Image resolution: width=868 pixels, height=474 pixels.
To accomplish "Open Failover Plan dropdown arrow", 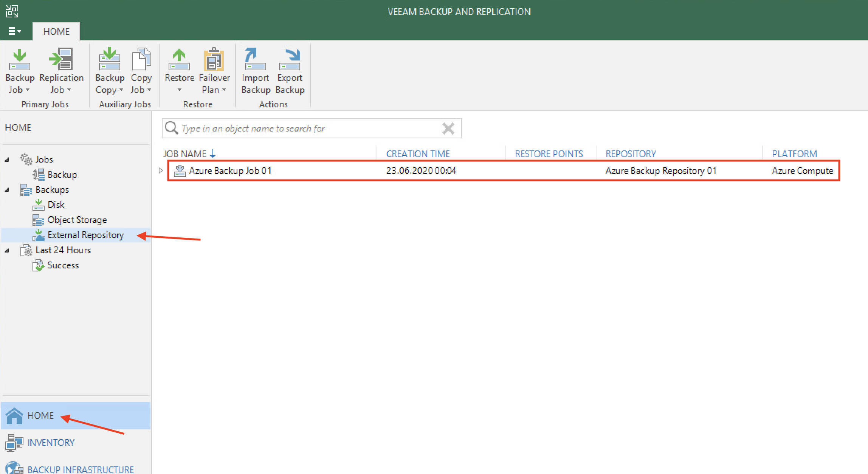I will click(x=224, y=90).
